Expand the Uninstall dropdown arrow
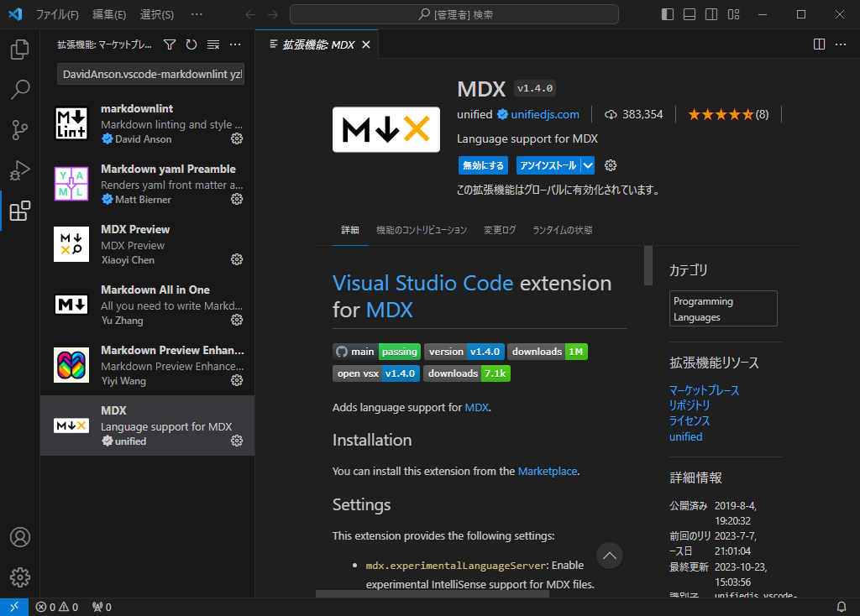860x616 pixels. tap(588, 165)
